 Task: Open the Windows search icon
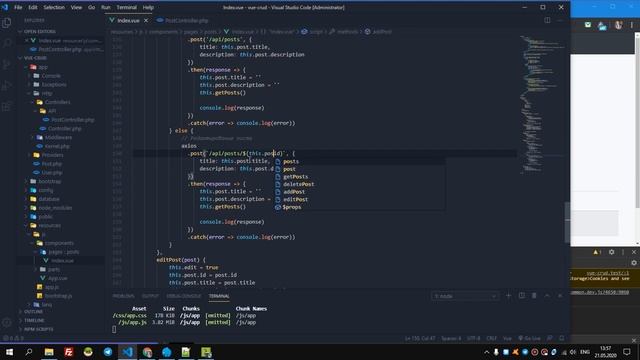coord(29,352)
